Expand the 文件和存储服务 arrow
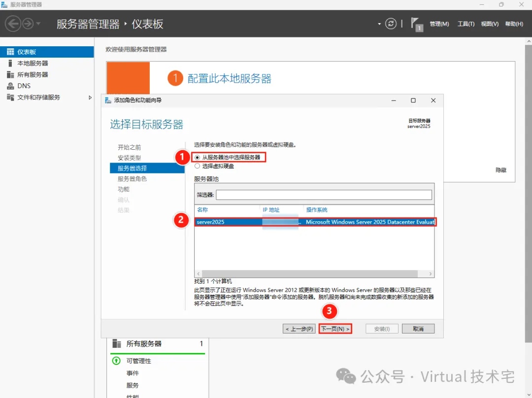This screenshot has width=532, height=398. (90, 98)
